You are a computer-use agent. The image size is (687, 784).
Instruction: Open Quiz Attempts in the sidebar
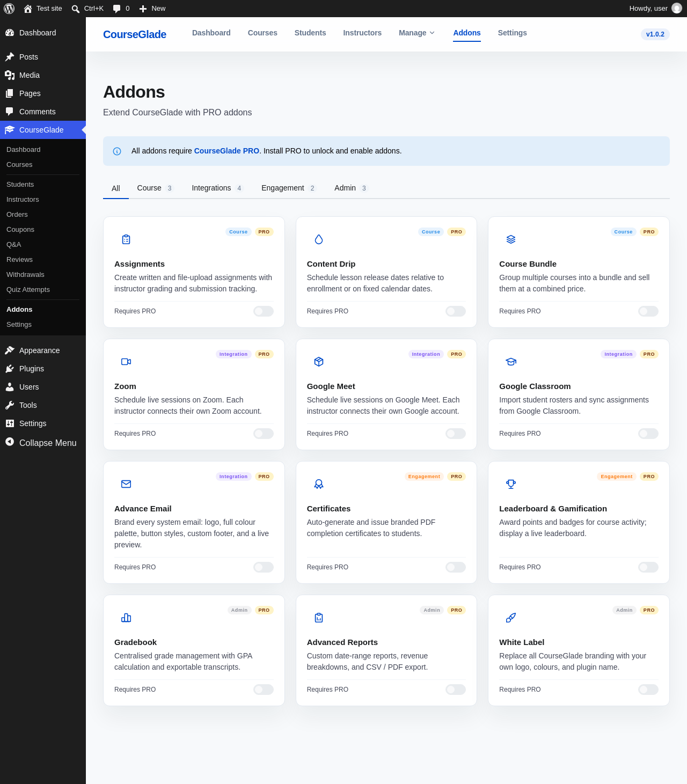[28, 289]
